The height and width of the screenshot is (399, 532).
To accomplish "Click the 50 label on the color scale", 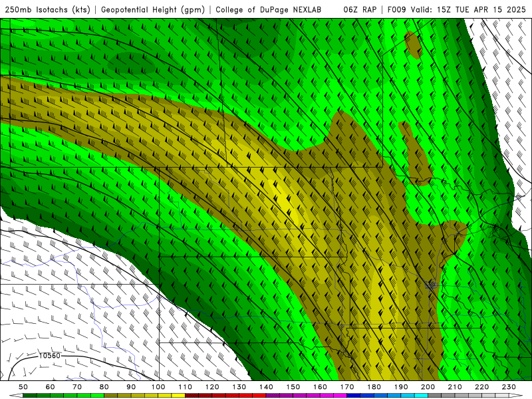I will pos(23,387).
